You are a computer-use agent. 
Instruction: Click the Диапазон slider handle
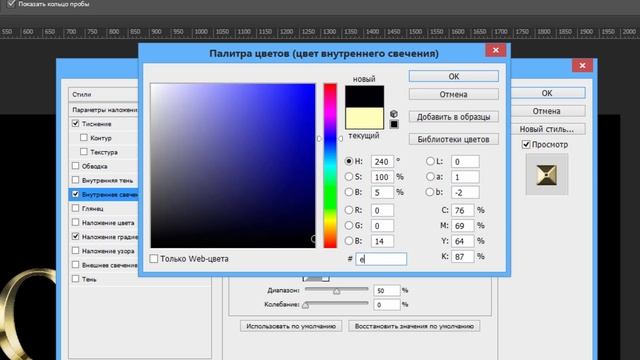click(x=336, y=291)
